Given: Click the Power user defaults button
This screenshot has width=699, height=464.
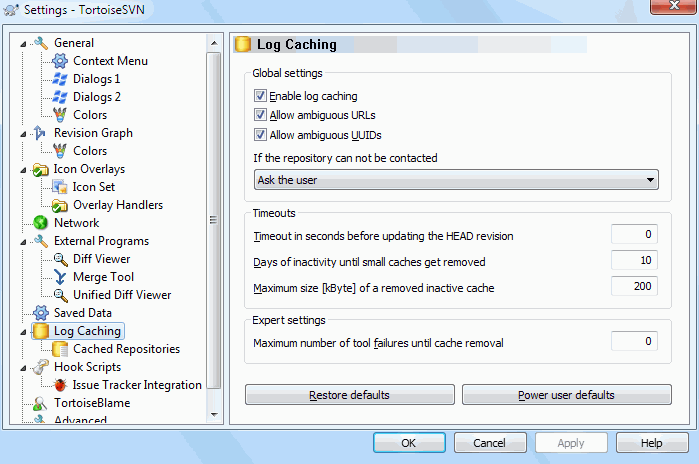Looking at the screenshot, I should [566, 395].
